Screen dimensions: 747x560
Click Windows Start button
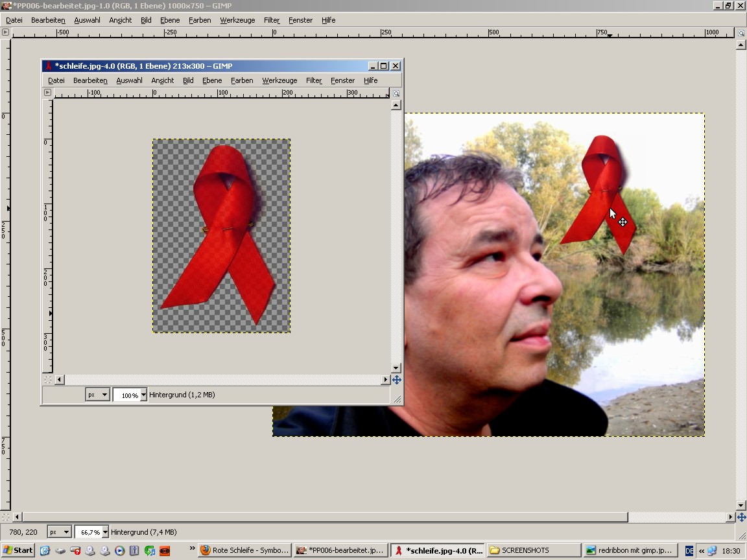click(x=18, y=550)
